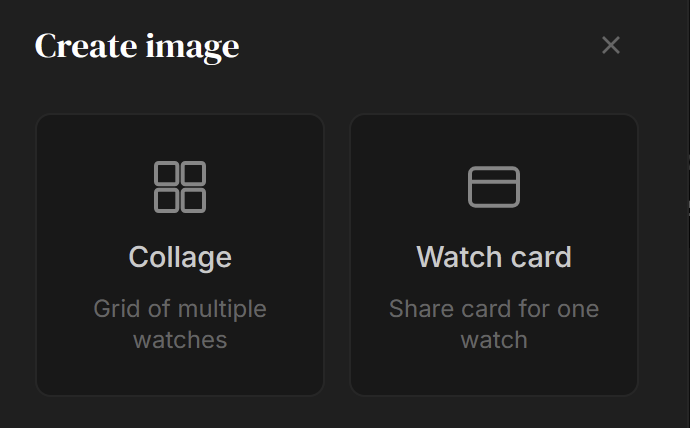Click the 'Create image' dialog heading
This screenshot has height=428, width=690.
point(137,48)
